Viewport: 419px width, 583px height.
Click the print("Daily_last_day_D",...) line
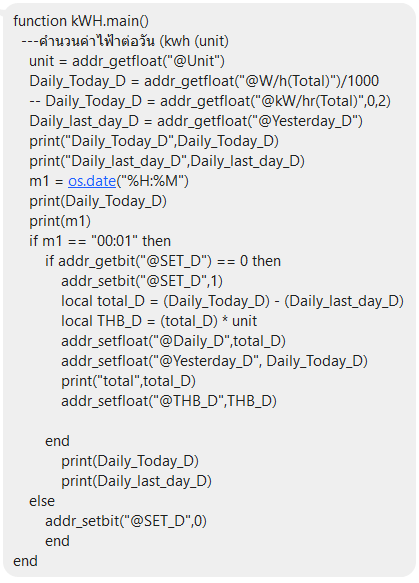(167, 161)
